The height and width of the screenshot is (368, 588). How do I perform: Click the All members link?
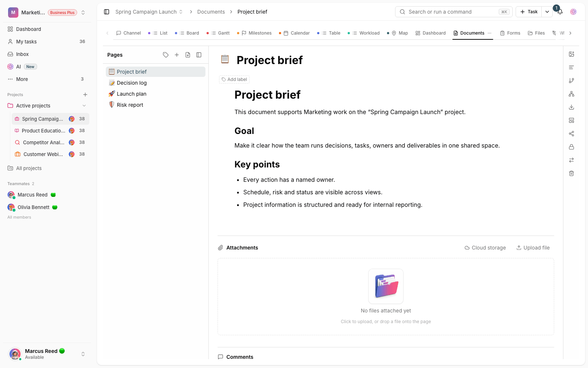tap(19, 217)
